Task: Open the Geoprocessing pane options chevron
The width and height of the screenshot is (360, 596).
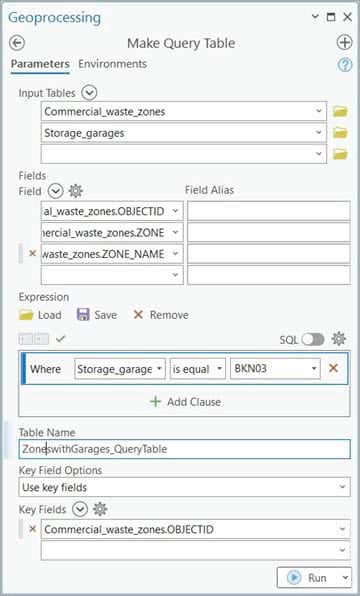Action: click(x=315, y=16)
